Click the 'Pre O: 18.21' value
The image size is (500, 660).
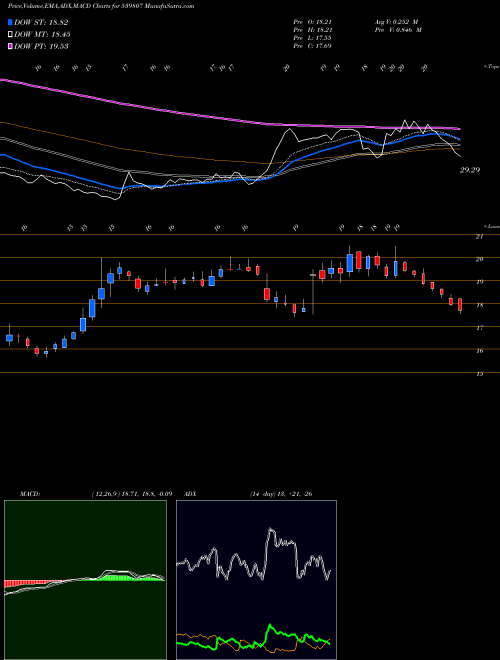point(312,22)
